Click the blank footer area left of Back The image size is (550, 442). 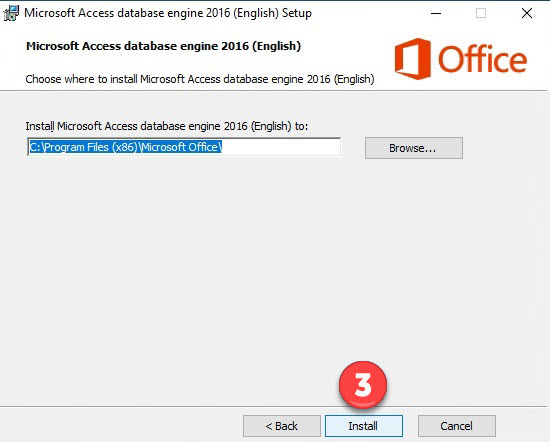tap(119, 426)
